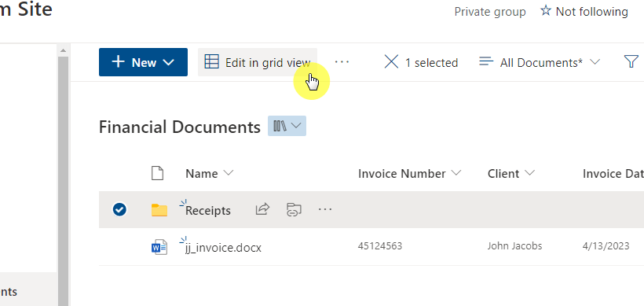Click the left navigation scrollbar track

pyautogui.click(x=64, y=181)
